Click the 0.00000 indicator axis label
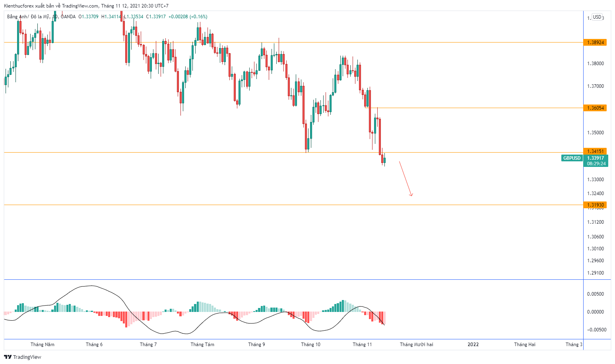 tap(595, 312)
